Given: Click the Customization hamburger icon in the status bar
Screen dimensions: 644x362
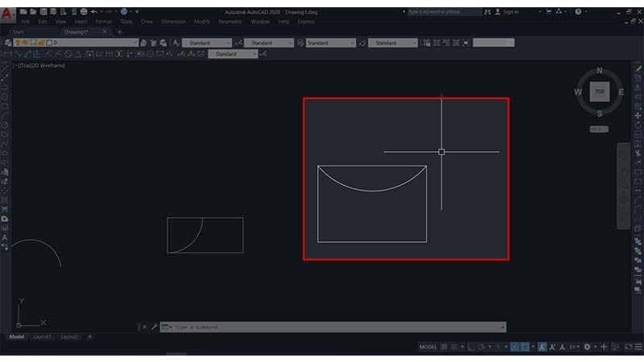Looking at the screenshot, I should (638, 348).
